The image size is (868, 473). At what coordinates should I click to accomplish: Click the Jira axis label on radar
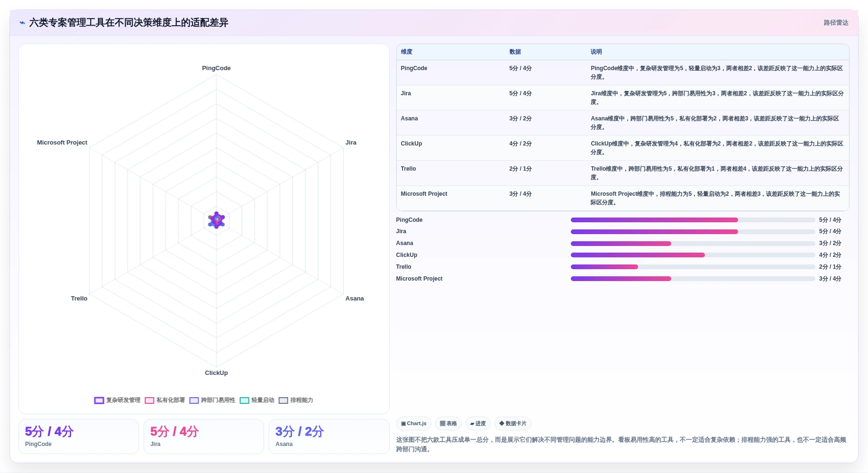351,143
